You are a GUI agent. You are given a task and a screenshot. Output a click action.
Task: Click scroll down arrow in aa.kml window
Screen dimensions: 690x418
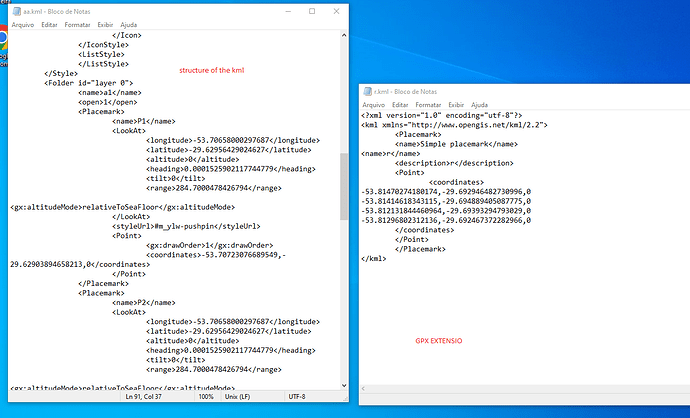click(x=344, y=385)
